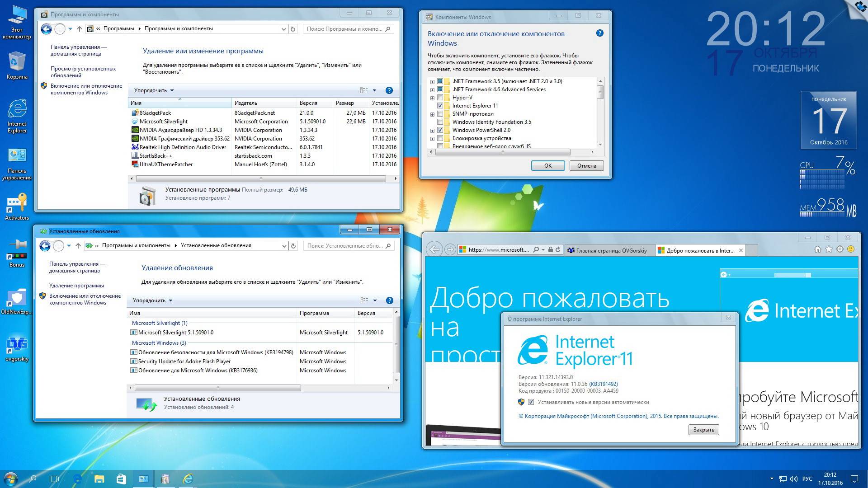Click the volume icon in system tray
Image resolution: width=868 pixels, height=488 pixels.
pyautogui.click(x=794, y=479)
